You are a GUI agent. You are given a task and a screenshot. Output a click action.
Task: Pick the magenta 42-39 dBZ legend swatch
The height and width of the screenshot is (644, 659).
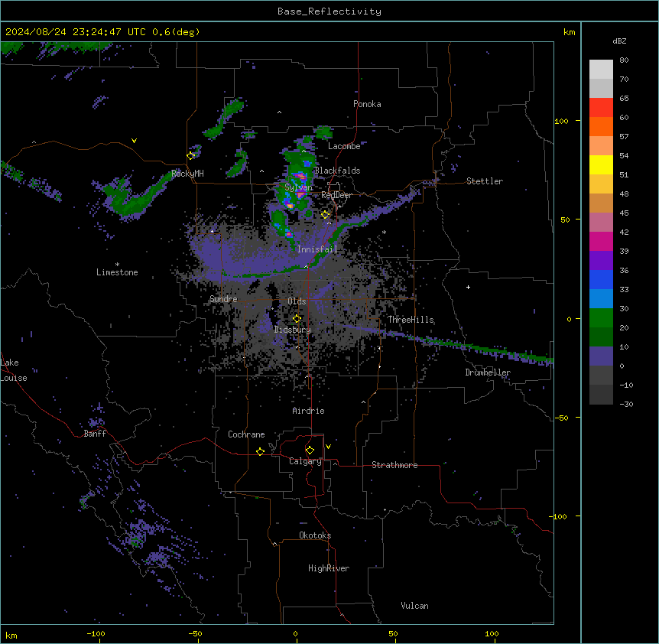click(x=601, y=241)
